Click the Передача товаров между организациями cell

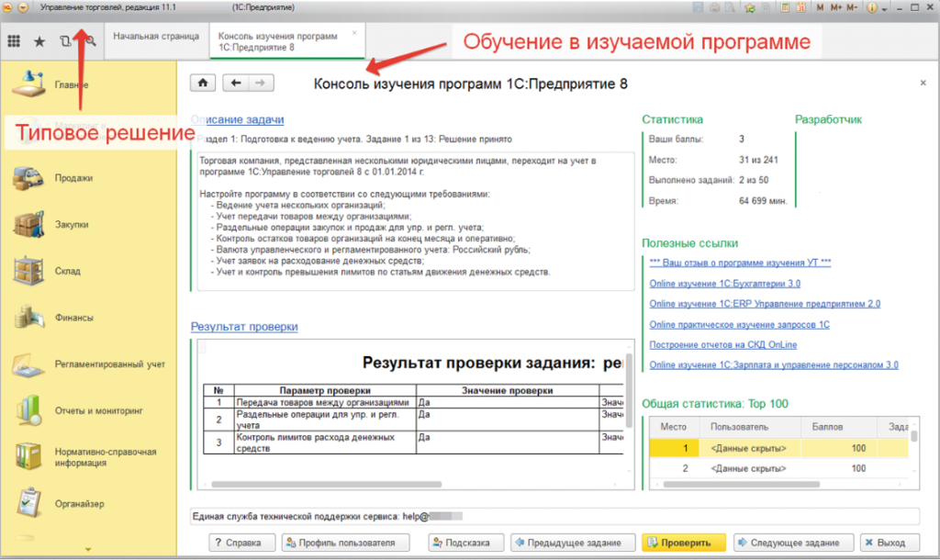[x=324, y=402]
